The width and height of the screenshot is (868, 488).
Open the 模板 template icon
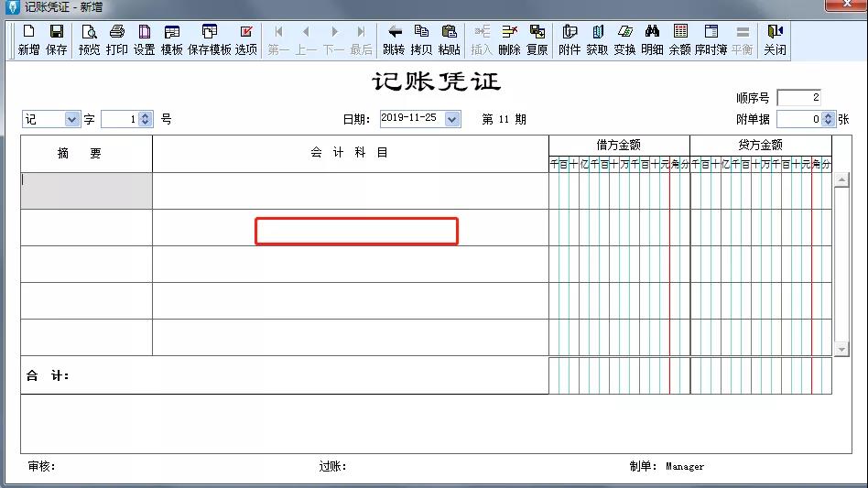coord(172,39)
